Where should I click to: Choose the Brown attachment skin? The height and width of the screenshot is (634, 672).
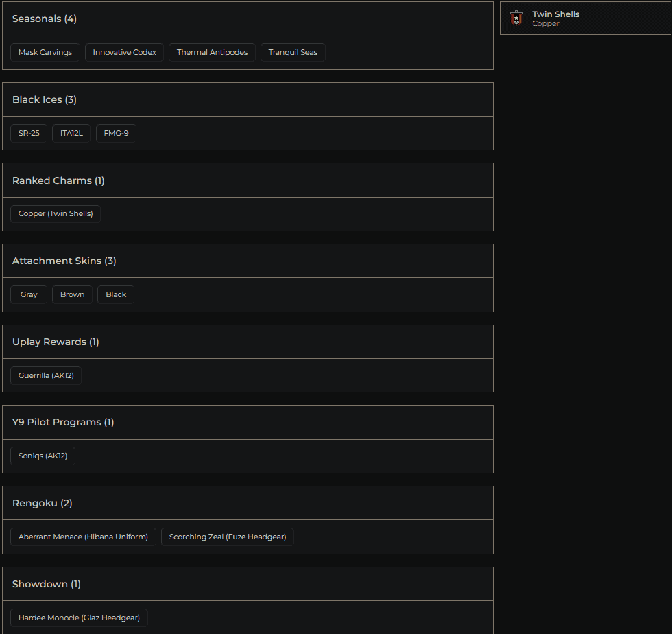72,294
